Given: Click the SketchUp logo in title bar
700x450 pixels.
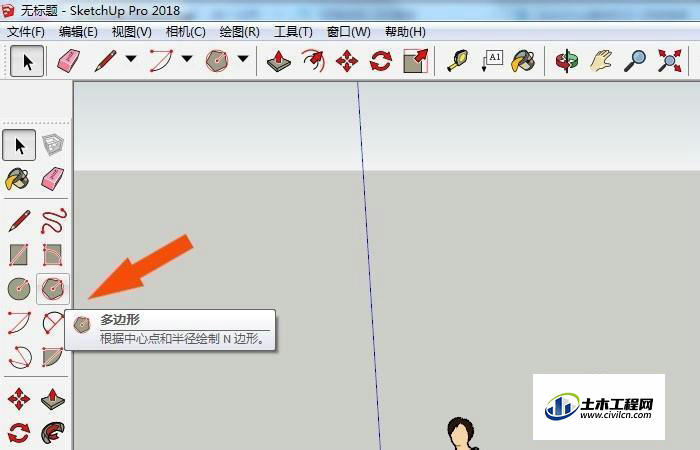Looking at the screenshot, I should [8, 10].
